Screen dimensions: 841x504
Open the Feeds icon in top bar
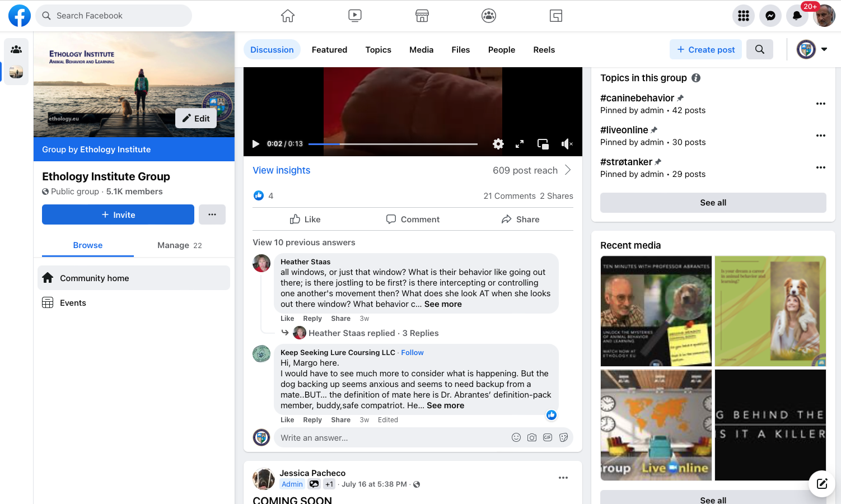pos(556,16)
